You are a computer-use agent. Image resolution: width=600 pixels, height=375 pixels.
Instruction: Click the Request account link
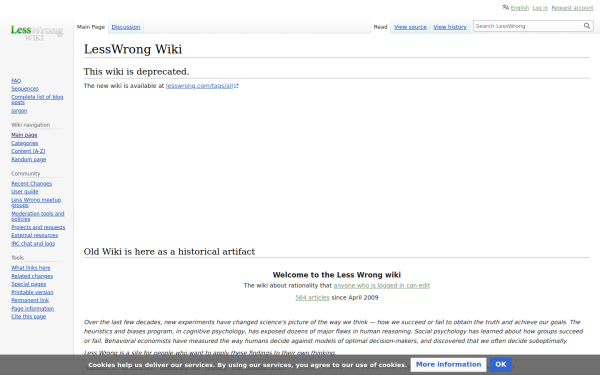pos(572,8)
